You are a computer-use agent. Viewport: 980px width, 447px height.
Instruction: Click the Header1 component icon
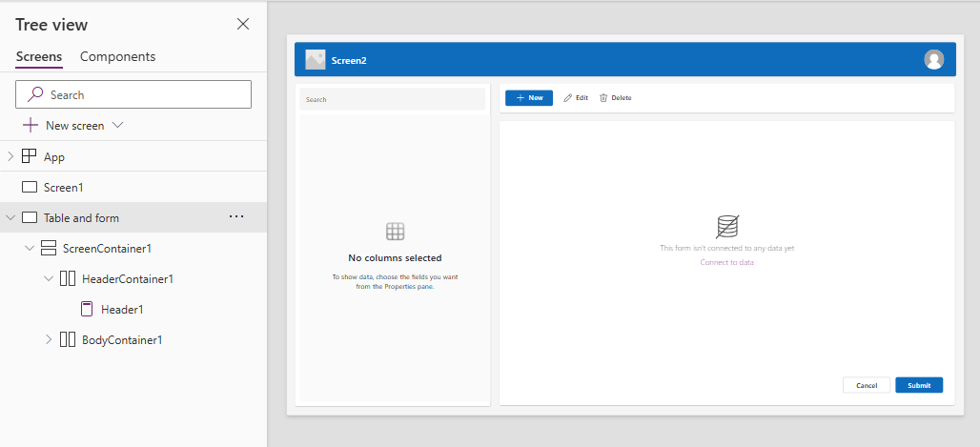pyautogui.click(x=87, y=310)
